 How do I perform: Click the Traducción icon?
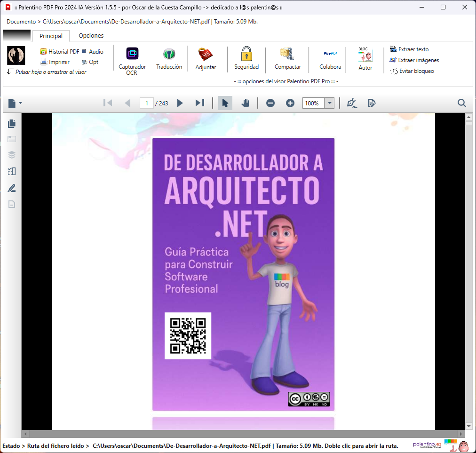(169, 54)
